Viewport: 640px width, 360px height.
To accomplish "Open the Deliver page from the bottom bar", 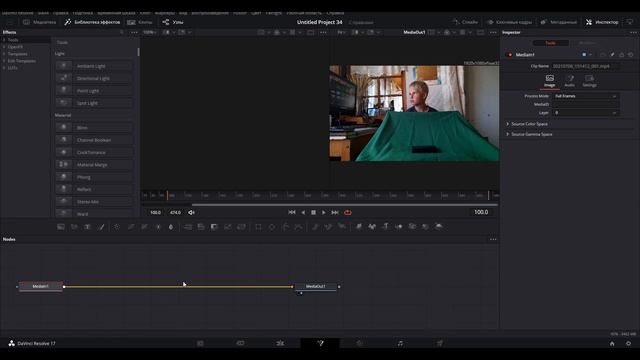I will point(440,343).
